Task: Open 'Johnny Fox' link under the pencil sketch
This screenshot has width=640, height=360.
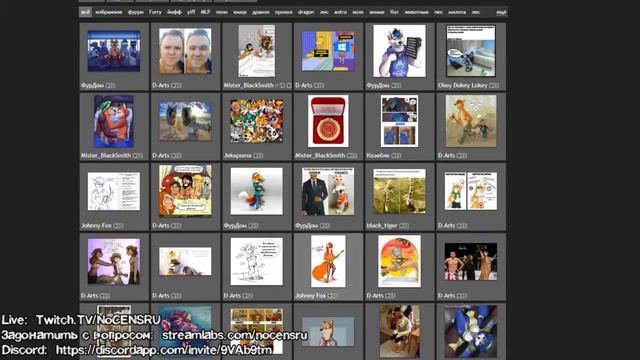Action: (96, 226)
